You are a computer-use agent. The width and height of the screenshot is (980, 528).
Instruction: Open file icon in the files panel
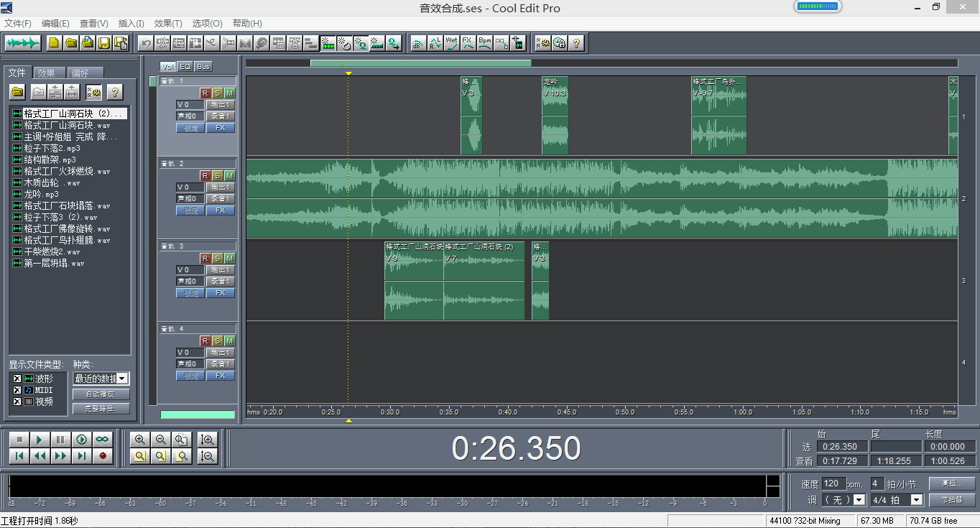point(17,92)
